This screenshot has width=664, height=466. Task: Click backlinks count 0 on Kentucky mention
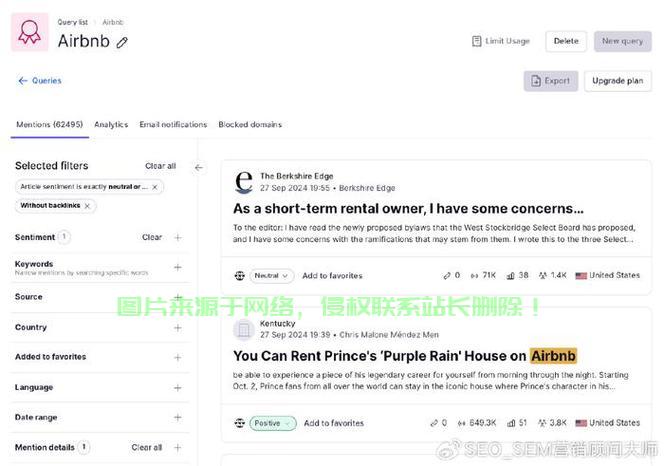pos(439,423)
